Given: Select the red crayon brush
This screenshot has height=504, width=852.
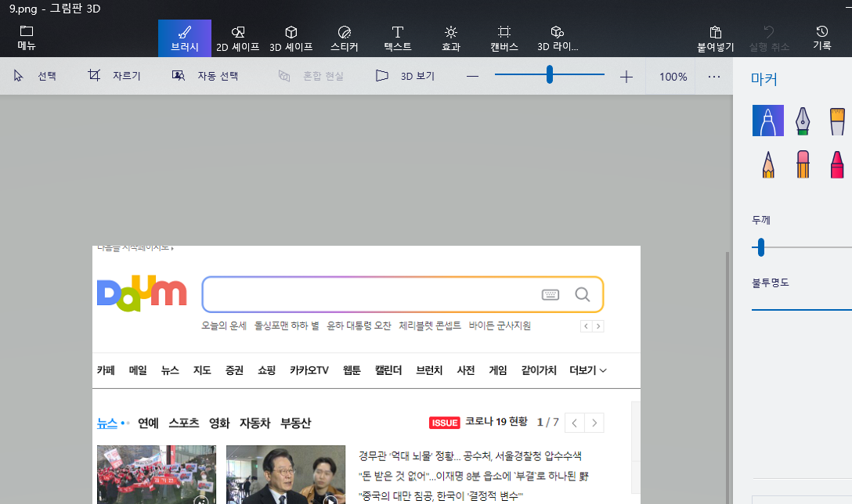Looking at the screenshot, I should coord(837,164).
